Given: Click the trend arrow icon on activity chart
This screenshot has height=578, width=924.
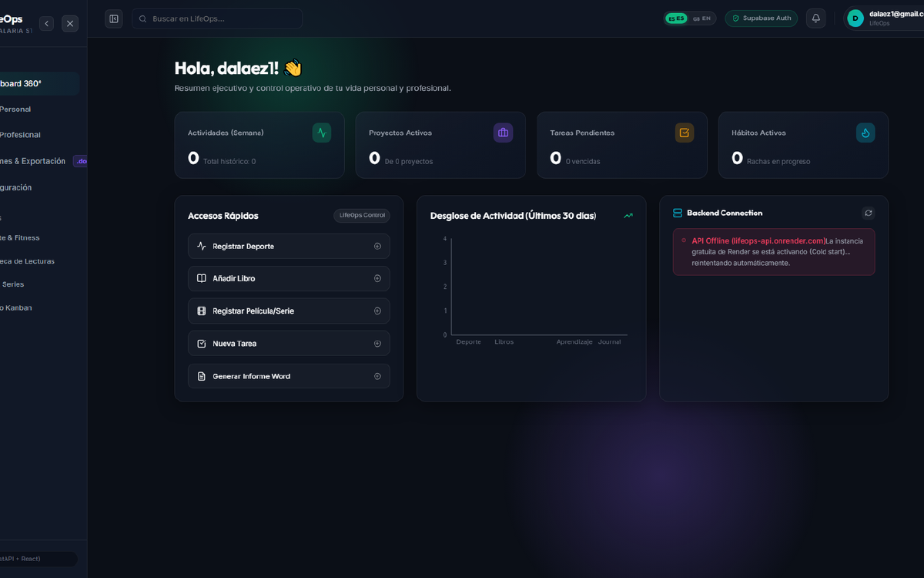Looking at the screenshot, I should click(628, 216).
